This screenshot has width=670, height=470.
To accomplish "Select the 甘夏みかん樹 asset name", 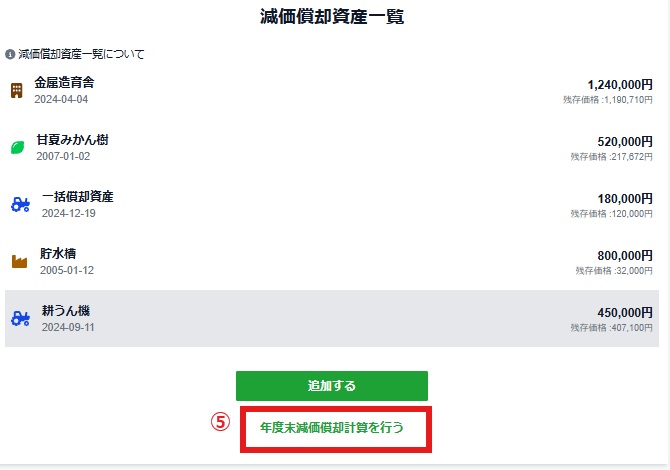I will (72, 140).
